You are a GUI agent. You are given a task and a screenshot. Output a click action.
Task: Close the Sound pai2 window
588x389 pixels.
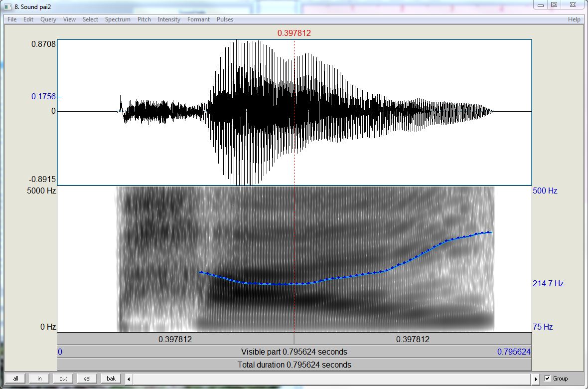573,5
